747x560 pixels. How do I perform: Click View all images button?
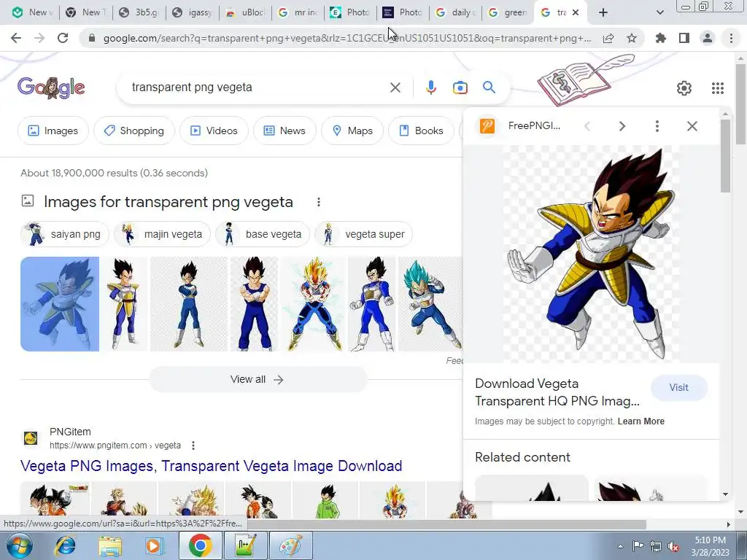[258, 379]
